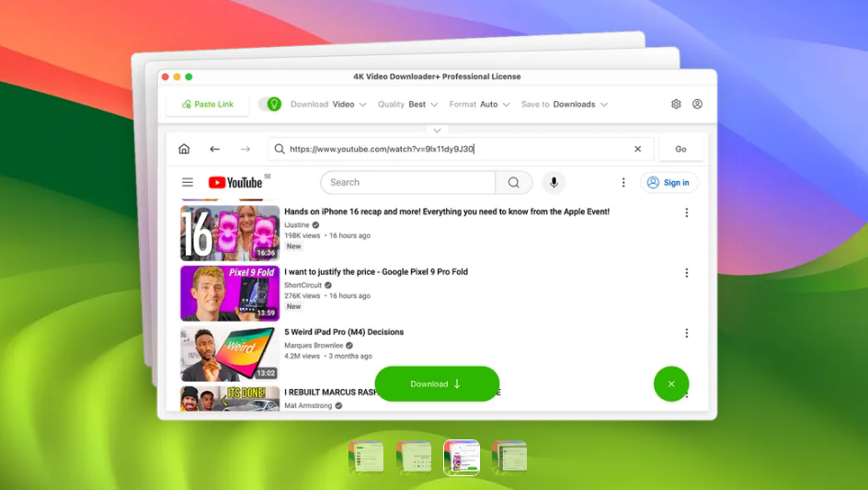
Task: Open the Download Video type dropdown
Action: click(x=328, y=104)
